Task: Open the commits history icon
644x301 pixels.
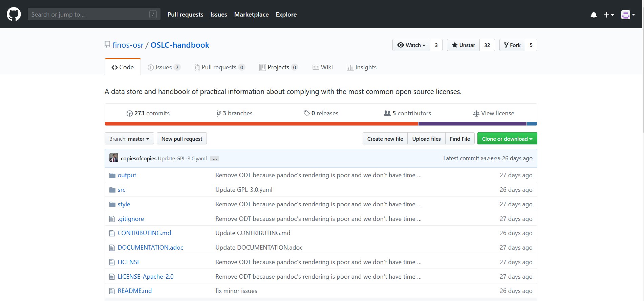Action: point(129,114)
